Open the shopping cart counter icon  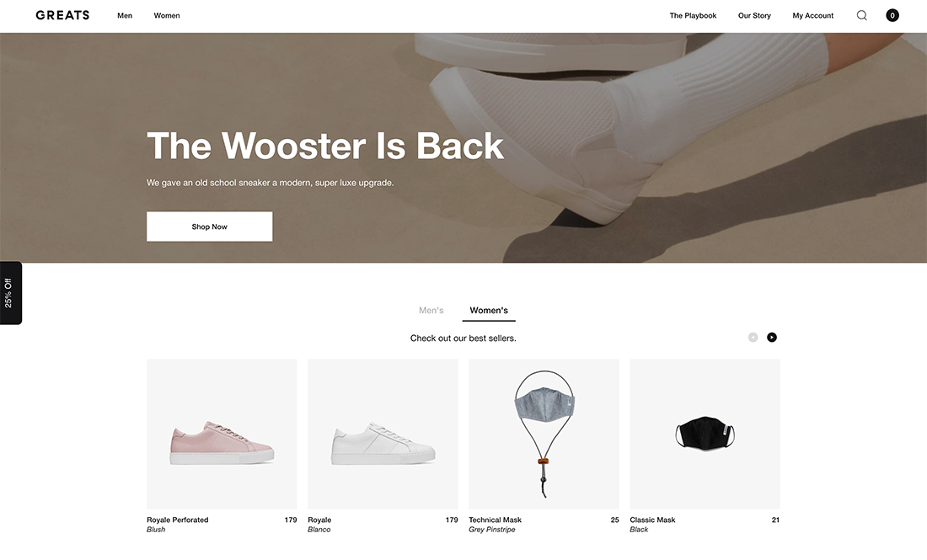click(892, 15)
